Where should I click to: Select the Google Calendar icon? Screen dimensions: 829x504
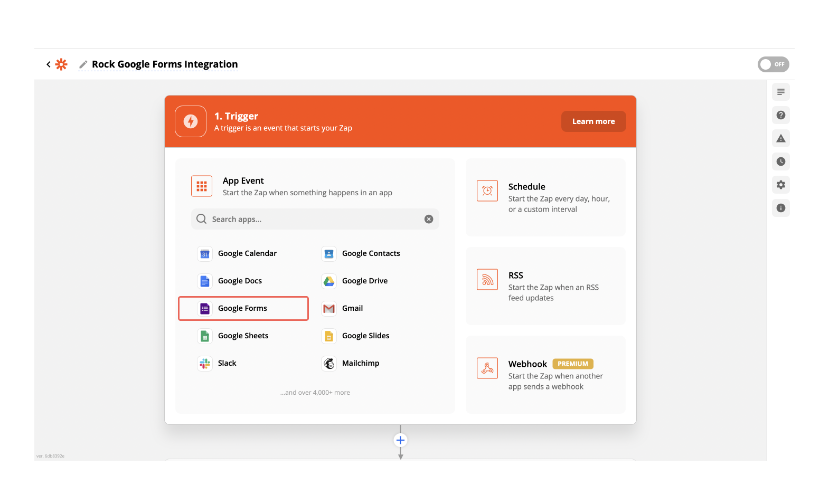(205, 254)
